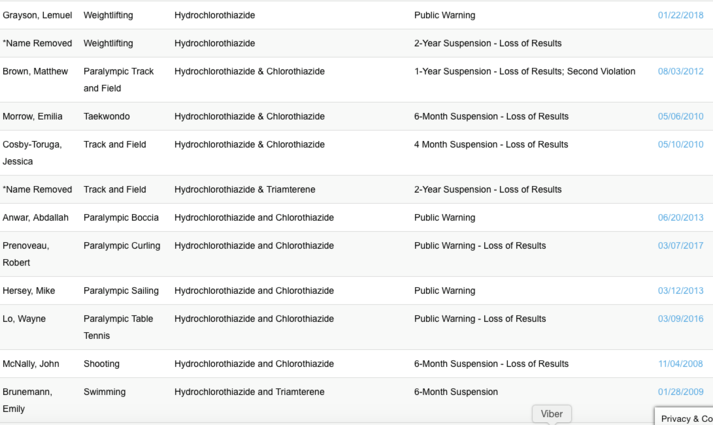This screenshot has height=425, width=713.
Task: Open the 01/22/2018 date link
Action: click(680, 15)
